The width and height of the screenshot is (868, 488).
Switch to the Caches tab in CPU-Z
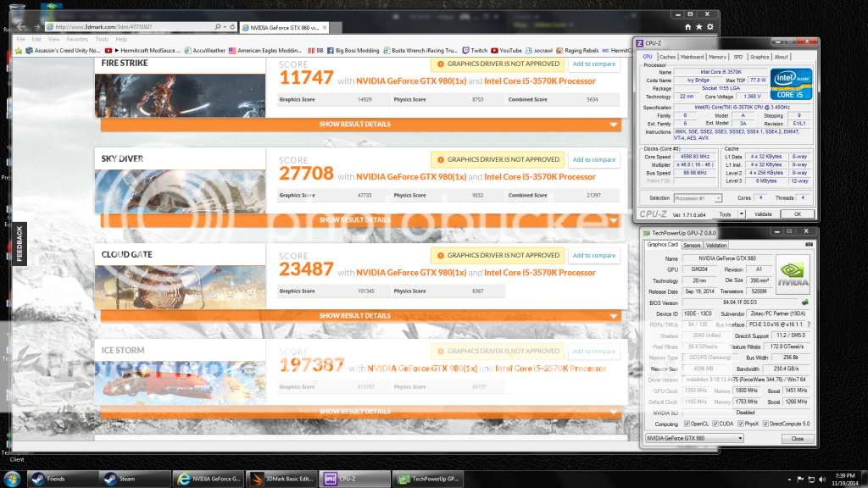(x=667, y=57)
